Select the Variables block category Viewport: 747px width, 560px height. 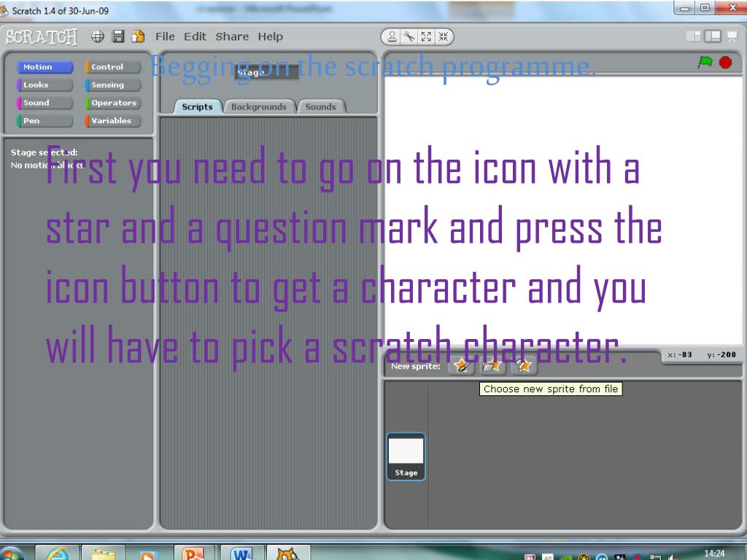point(112,121)
